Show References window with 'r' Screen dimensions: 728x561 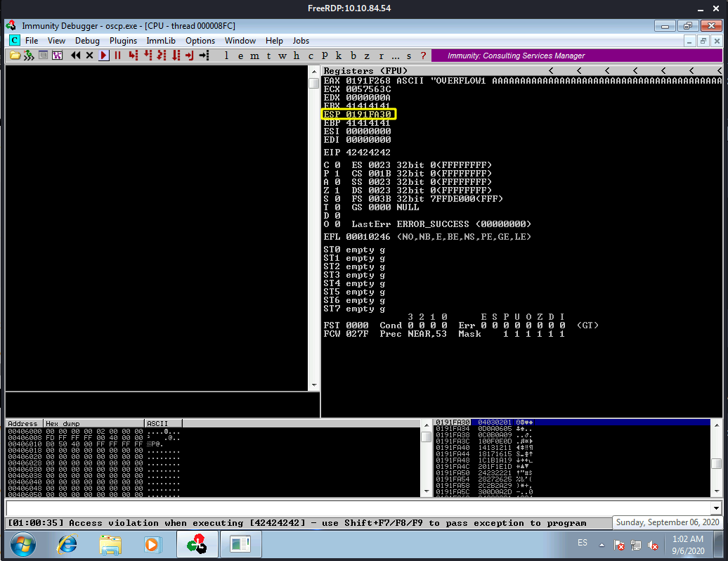point(381,56)
